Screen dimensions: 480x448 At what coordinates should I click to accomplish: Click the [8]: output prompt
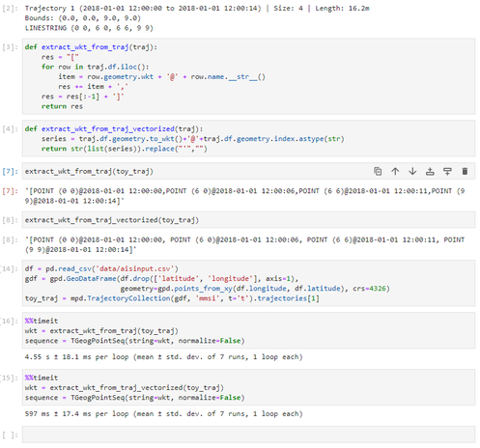click(10, 240)
